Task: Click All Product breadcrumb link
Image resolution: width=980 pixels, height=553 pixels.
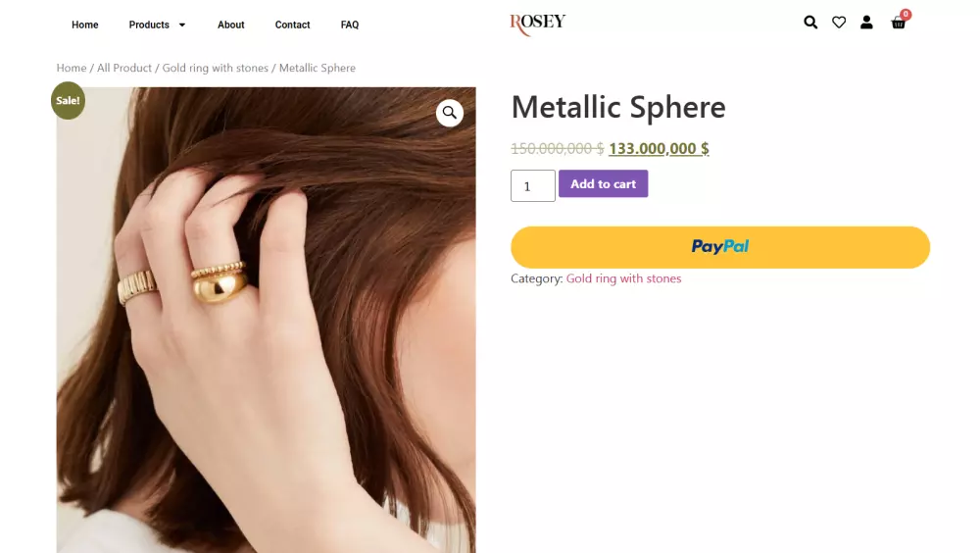Action: 124,68
